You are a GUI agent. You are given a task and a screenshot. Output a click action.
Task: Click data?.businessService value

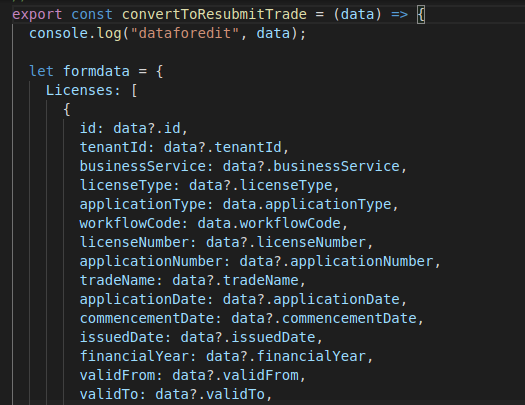pyautogui.click(x=311, y=166)
